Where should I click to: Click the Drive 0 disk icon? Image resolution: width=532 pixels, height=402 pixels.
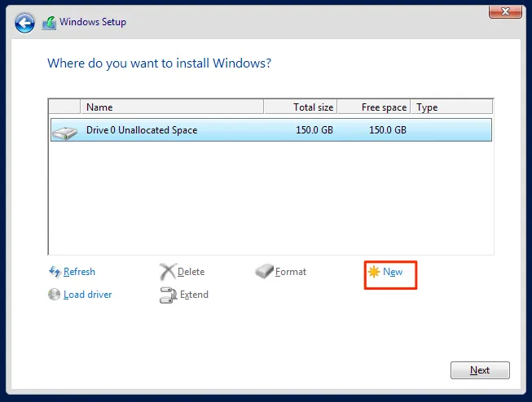(64, 130)
